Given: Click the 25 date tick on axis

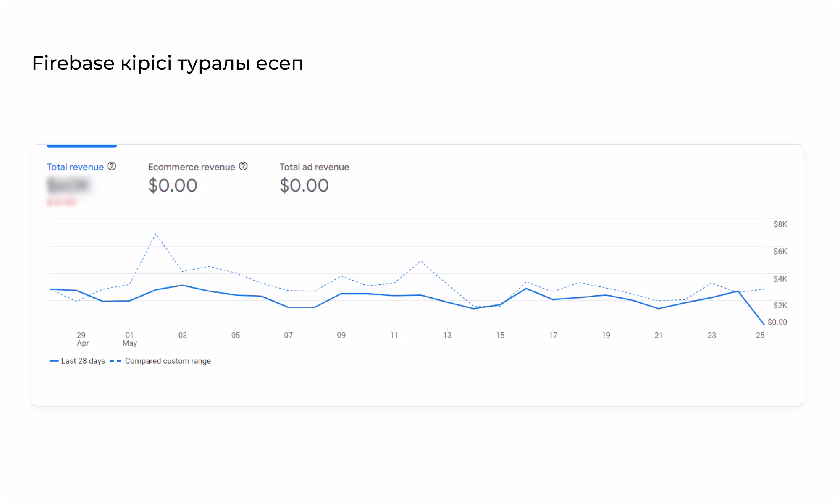Looking at the screenshot, I should pos(760,335).
